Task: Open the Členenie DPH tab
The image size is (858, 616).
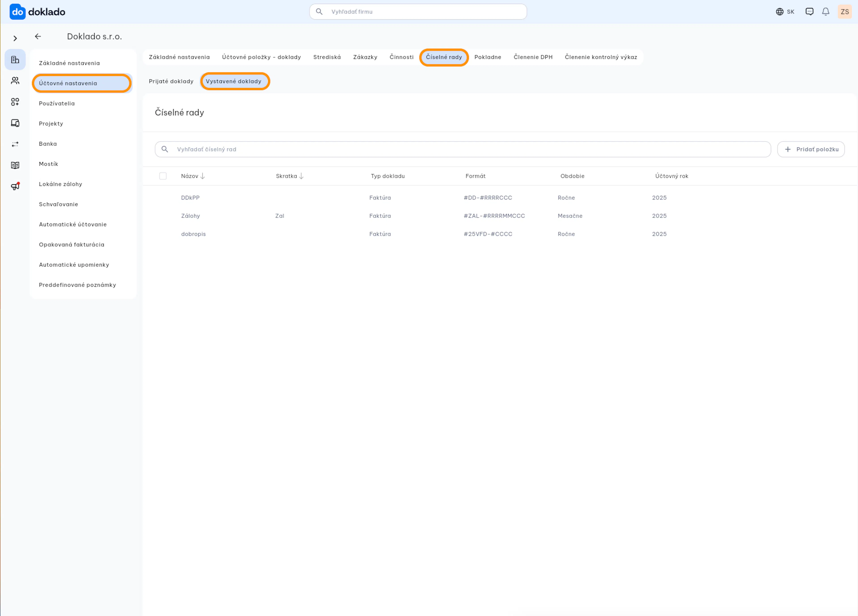Action: point(533,57)
